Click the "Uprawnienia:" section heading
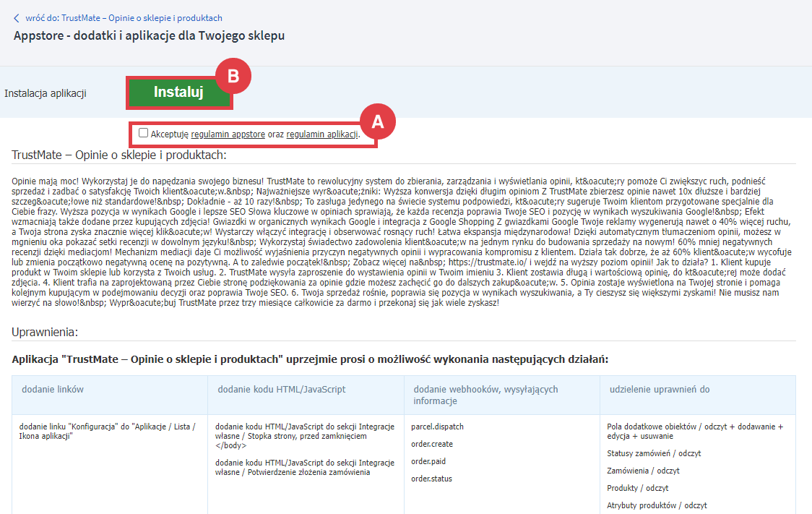This screenshot has width=812, height=514. pyautogui.click(x=45, y=333)
